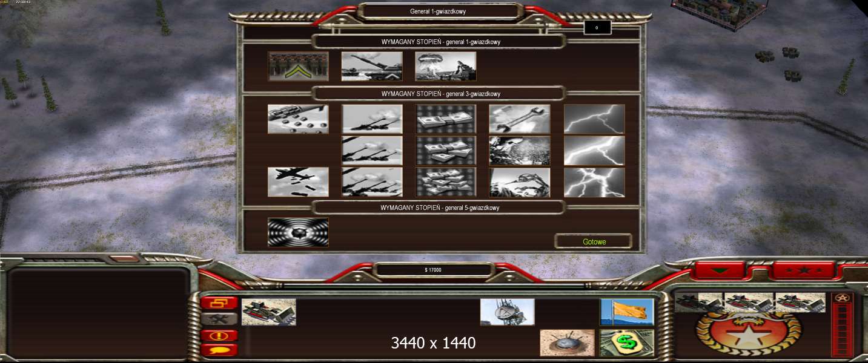Screen dimensions: 868x363
Task: Toggle the three-star General powers button
Action: (x=804, y=270)
